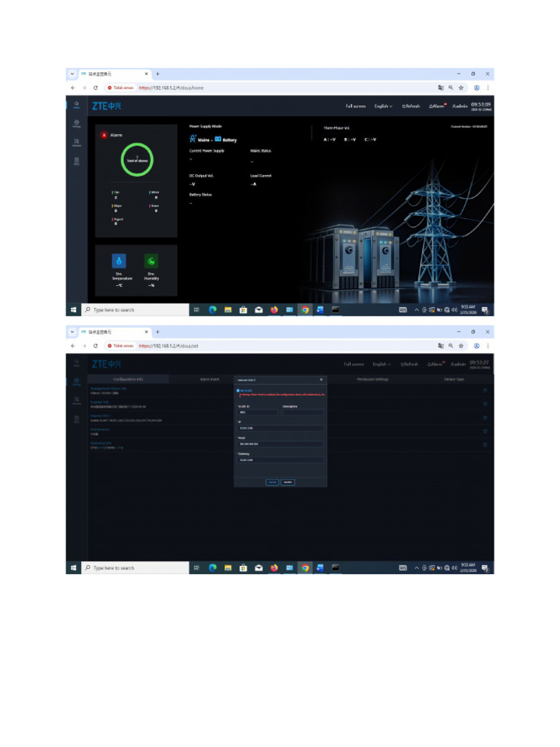Click green Total of alarms ring

tap(137, 160)
